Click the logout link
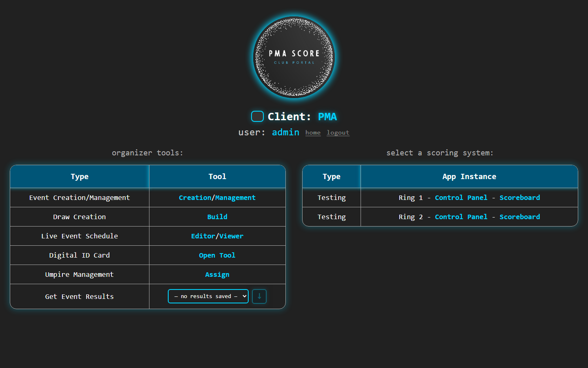This screenshot has height=368, width=588. 338,132
